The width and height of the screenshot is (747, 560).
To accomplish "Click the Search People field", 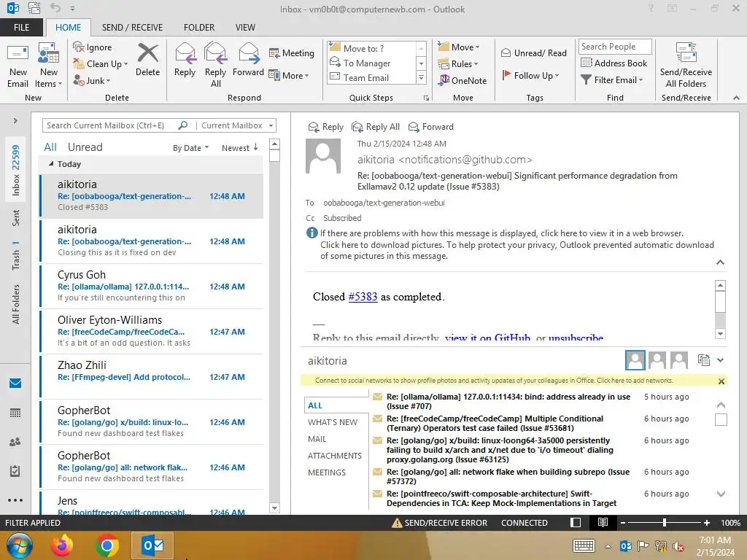I will coord(614,47).
